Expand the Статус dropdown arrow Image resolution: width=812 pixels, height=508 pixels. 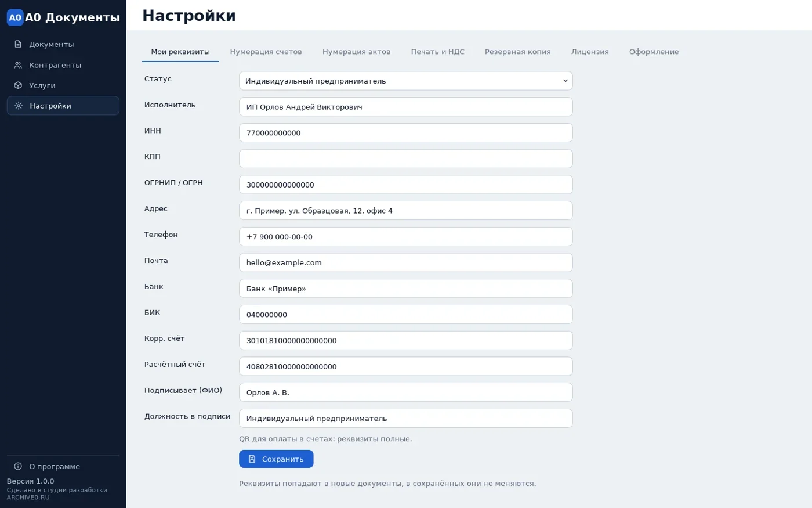pos(565,81)
